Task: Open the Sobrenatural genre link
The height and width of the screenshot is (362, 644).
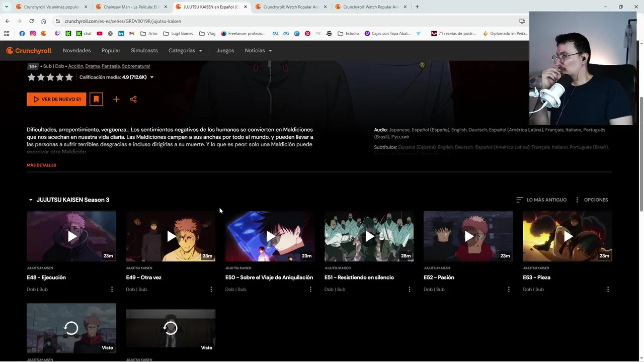Action: point(136,66)
